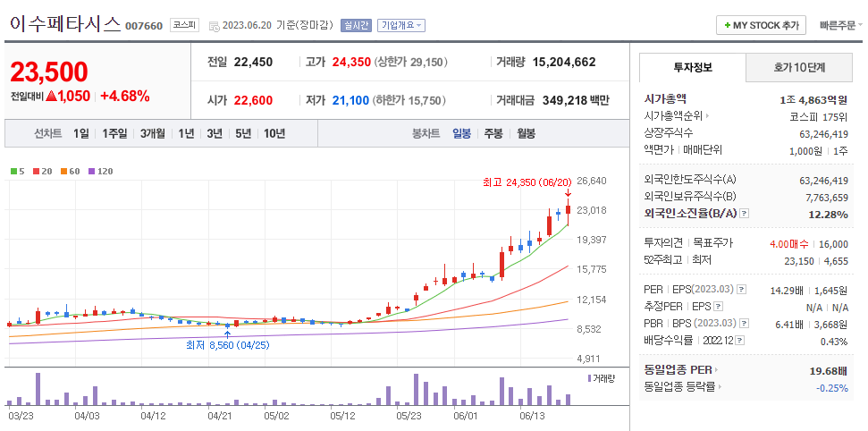Select the 1일 line chart period
Viewport: 868px width, 431px height.
(80, 133)
